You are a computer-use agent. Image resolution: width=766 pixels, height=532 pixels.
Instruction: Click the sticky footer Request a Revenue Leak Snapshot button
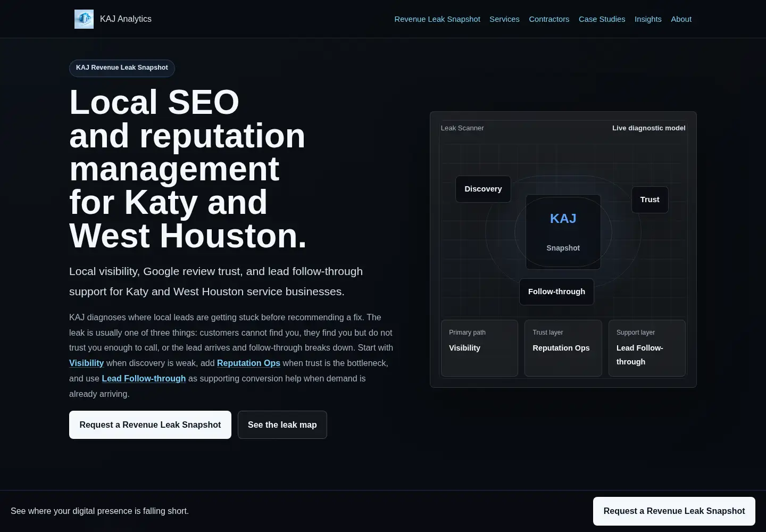point(674,511)
